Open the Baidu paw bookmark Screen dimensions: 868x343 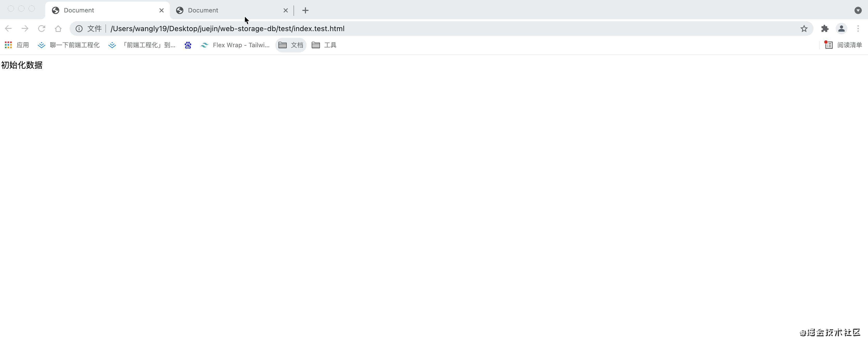(x=188, y=45)
